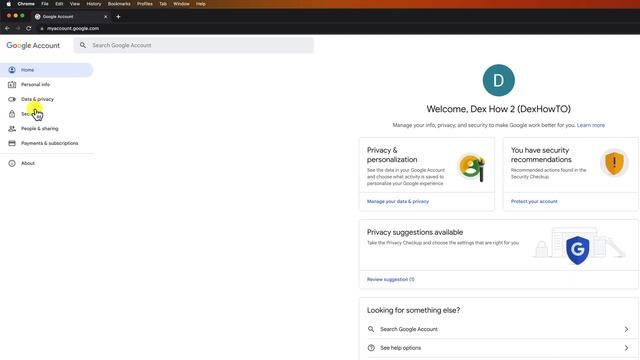The height and width of the screenshot is (360, 640).
Task: Go back with browser back arrow
Action: click(x=7, y=28)
